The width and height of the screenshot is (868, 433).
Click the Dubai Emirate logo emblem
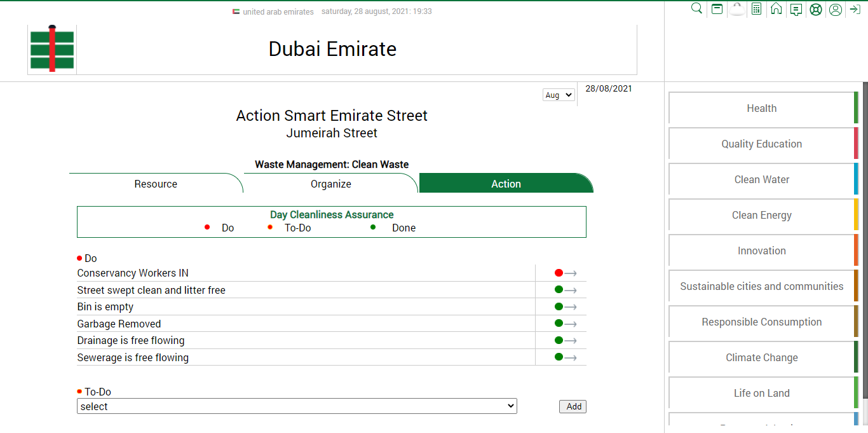[52, 49]
